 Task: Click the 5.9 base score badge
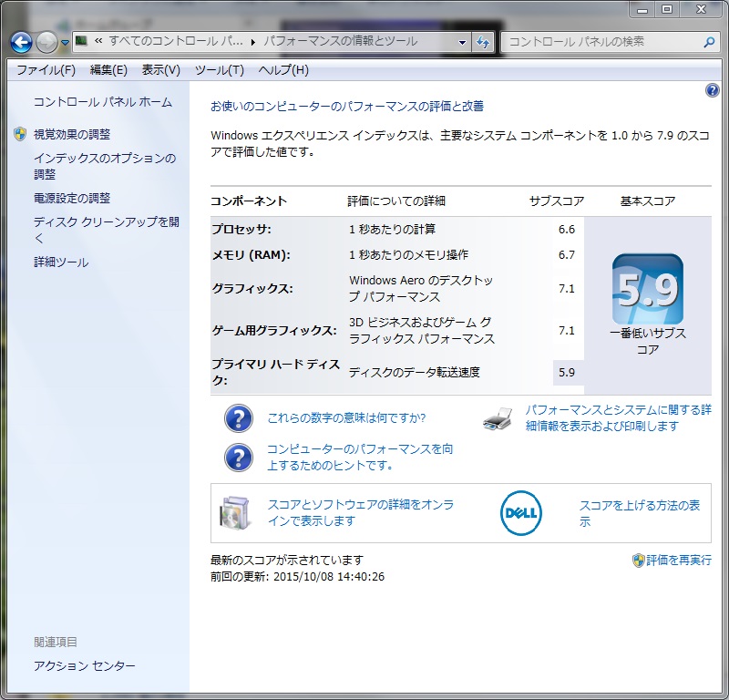coord(648,289)
